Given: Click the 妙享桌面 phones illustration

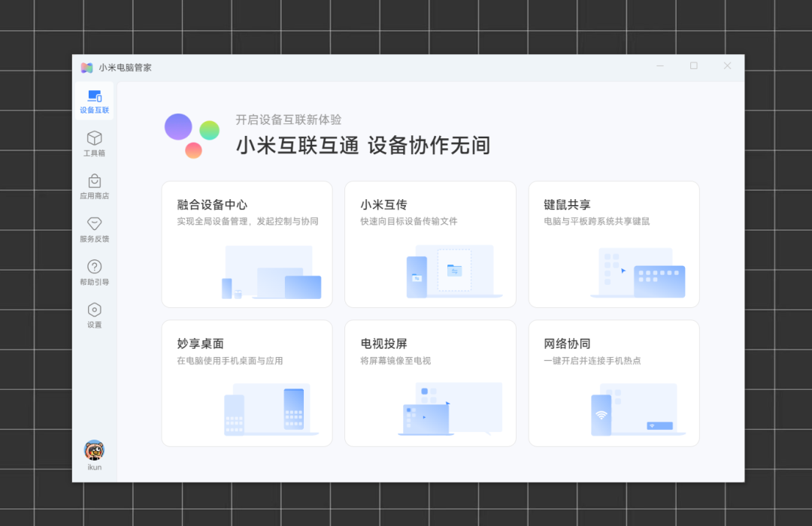Looking at the screenshot, I should coord(271,410).
